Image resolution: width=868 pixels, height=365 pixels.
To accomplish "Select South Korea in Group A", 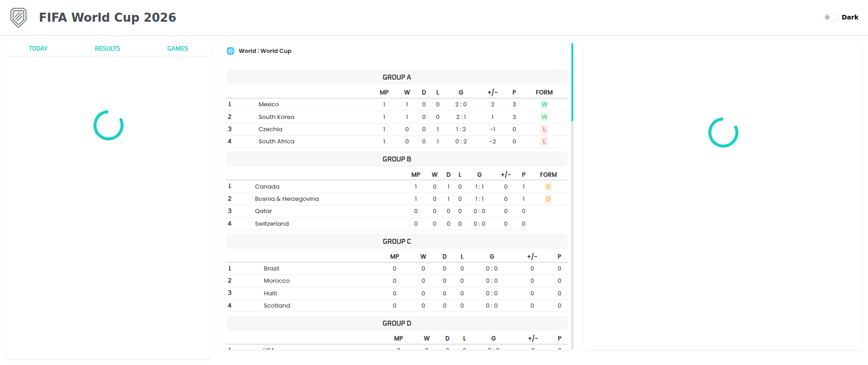I will (276, 117).
